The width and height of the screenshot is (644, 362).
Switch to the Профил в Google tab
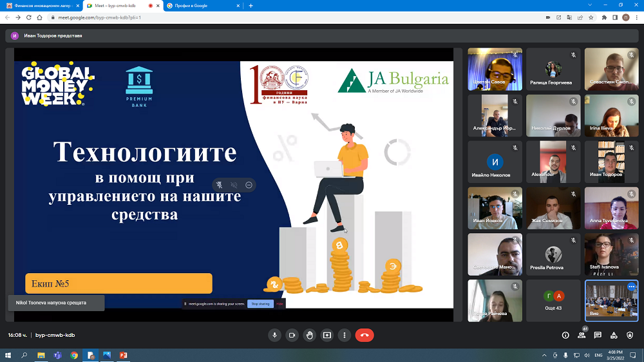coord(204,6)
